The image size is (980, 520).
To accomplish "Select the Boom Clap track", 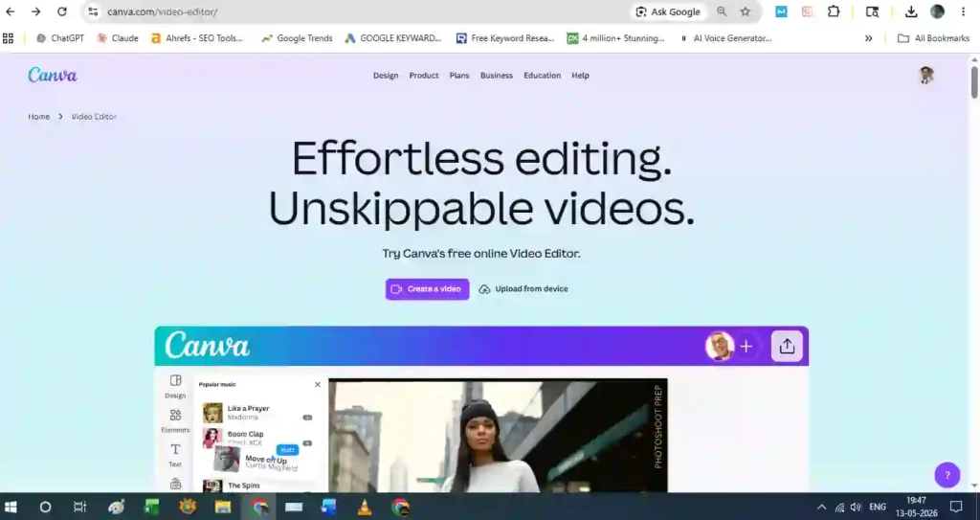I will pyautogui.click(x=257, y=438).
